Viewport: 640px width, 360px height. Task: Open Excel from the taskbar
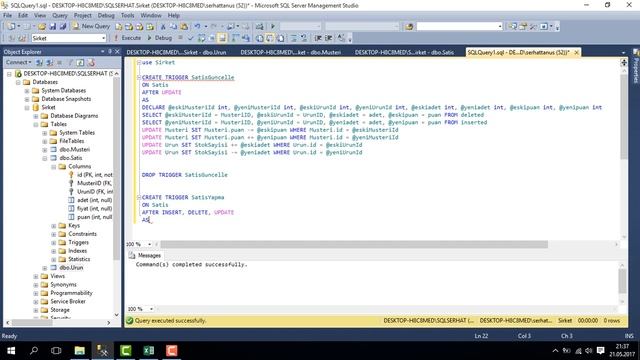149,351
